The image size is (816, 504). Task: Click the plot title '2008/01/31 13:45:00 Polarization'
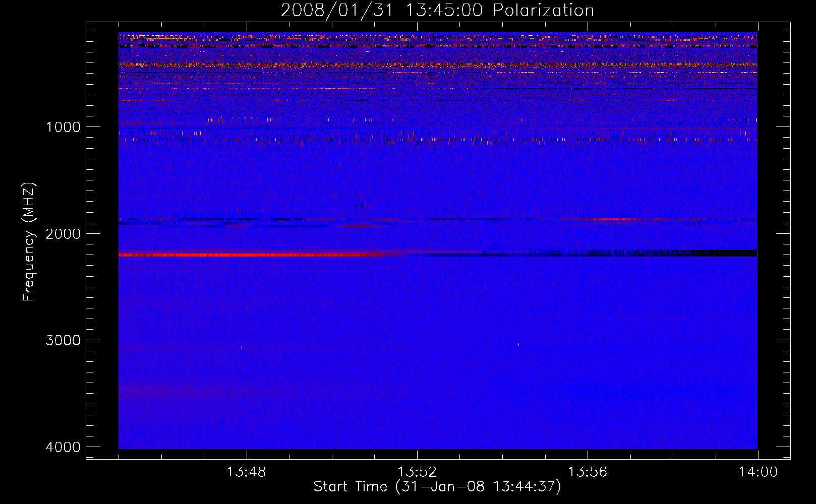437,10
